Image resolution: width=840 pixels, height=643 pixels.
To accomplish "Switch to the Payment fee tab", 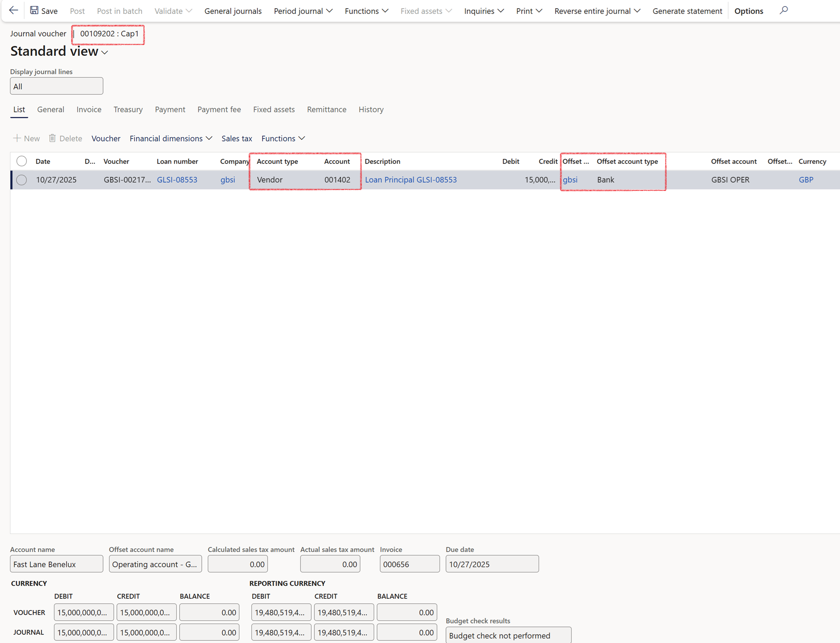I will pos(219,110).
